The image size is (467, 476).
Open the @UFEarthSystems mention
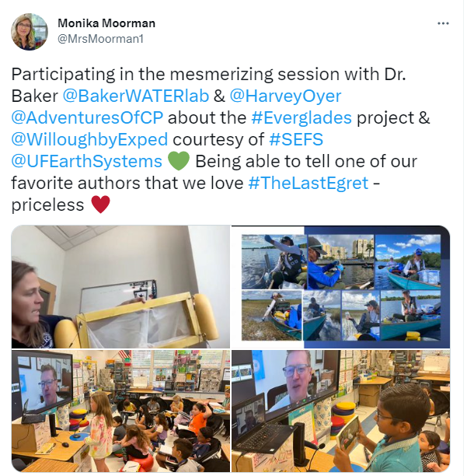coord(87,161)
